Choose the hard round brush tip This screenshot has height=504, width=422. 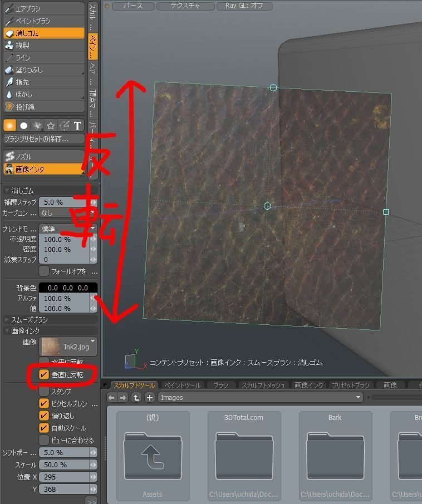click(x=23, y=125)
